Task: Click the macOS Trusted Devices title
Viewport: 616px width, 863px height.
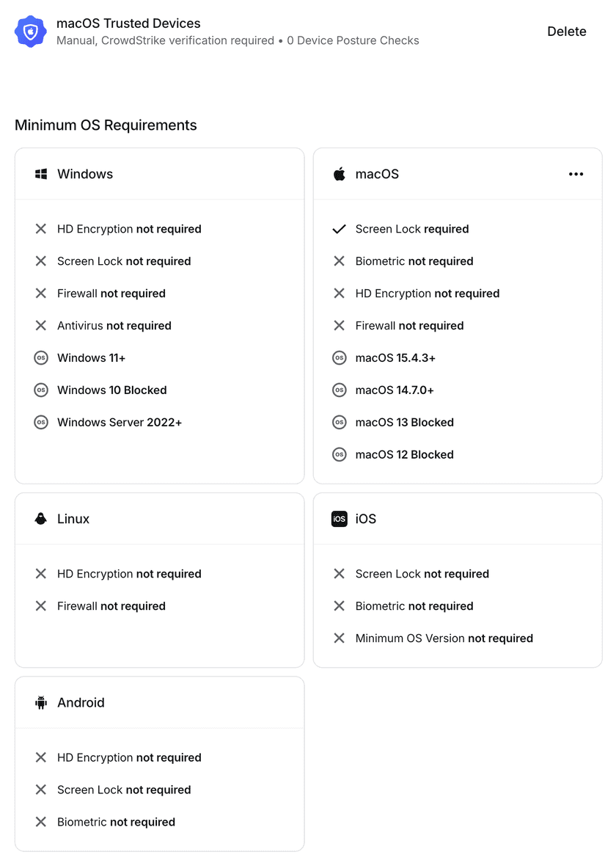Action: tap(128, 23)
